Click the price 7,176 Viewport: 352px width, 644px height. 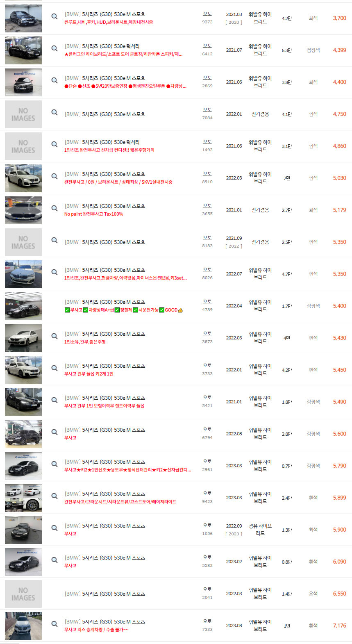[339, 626]
